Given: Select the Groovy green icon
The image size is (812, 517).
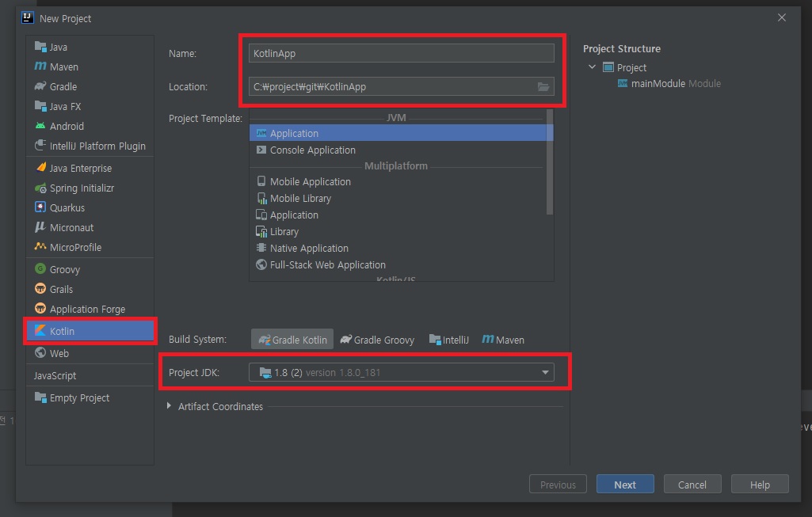Looking at the screenshot, I should tap(40, 268).
